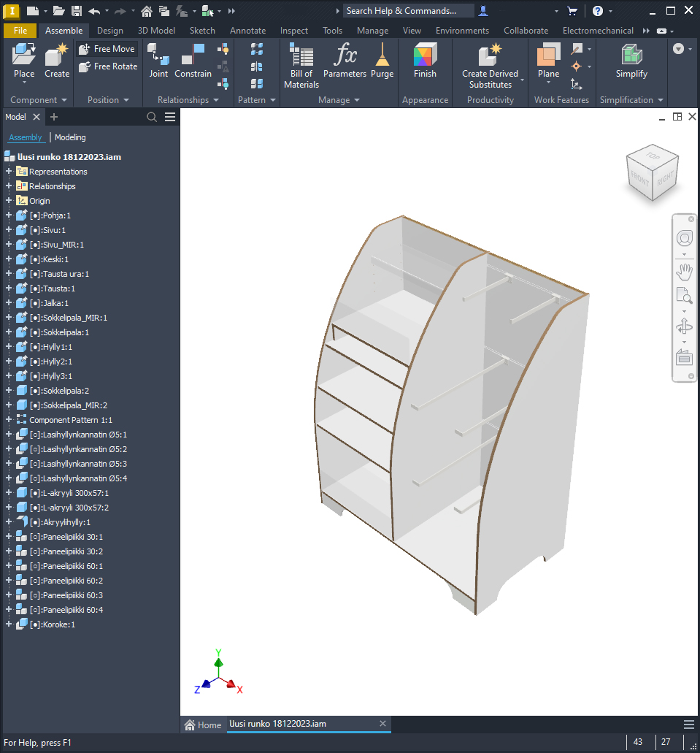Click the Place component icon
Image resolution: width=700 pixels, height=753 pixels.
click(24, 56)
